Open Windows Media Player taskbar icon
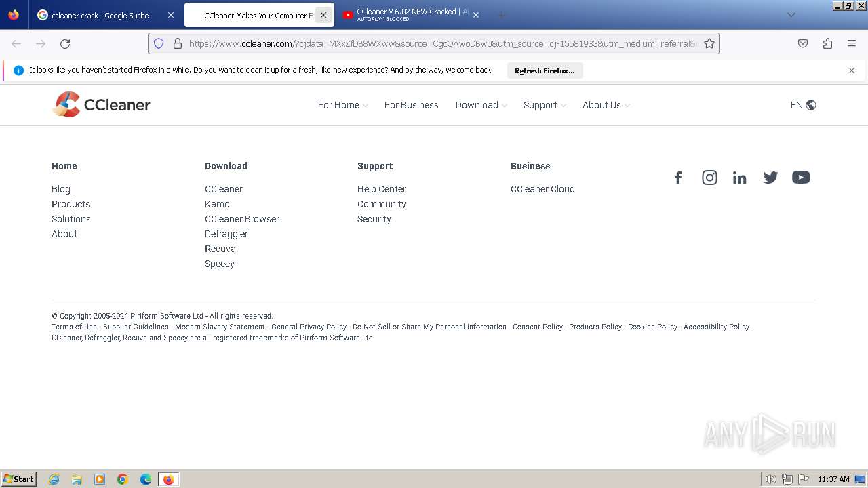 (x=100, y=479)
